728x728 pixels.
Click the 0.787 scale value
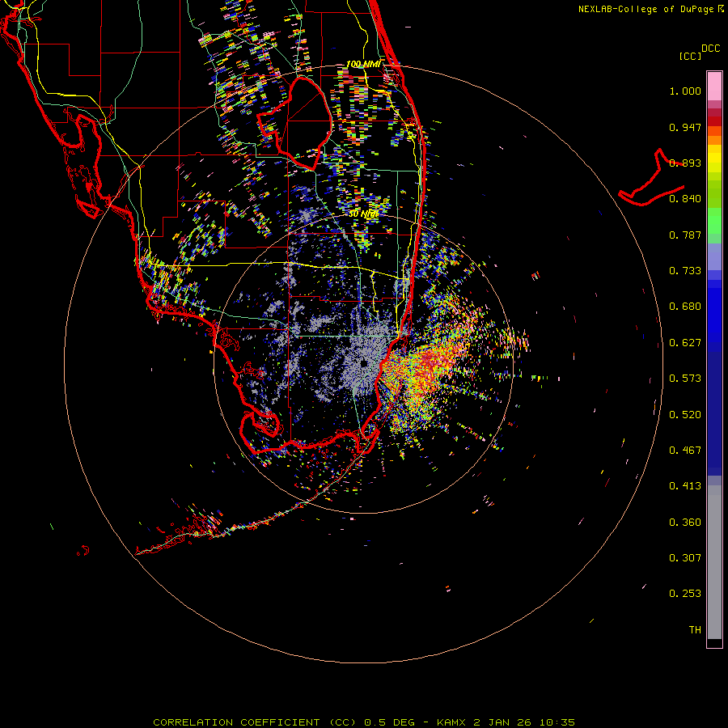point(685,235)
